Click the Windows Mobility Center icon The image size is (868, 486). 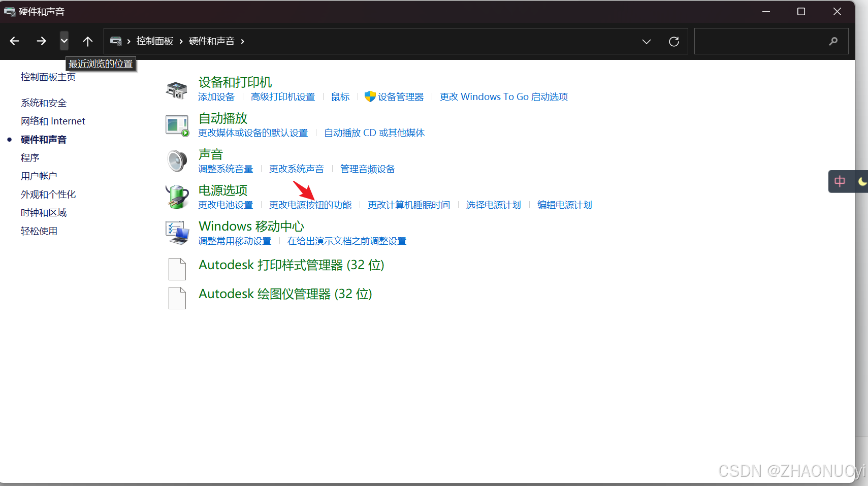click(x=177, y=232)
